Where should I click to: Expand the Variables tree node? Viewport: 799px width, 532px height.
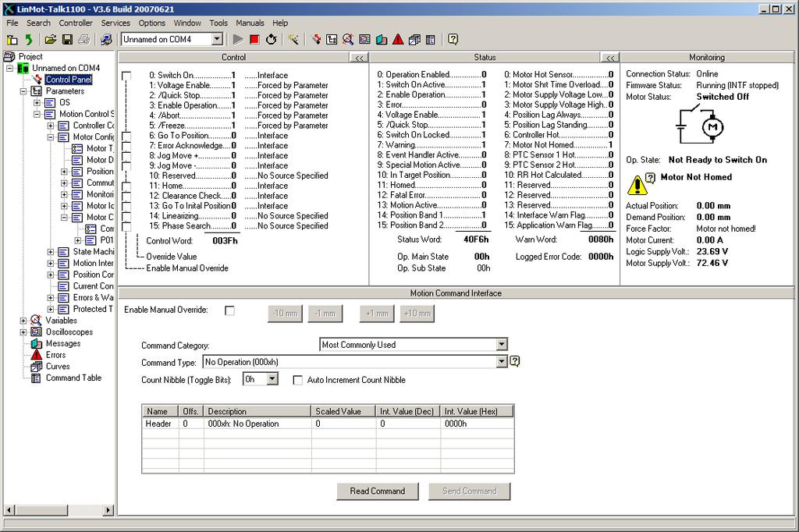[23, 321]
